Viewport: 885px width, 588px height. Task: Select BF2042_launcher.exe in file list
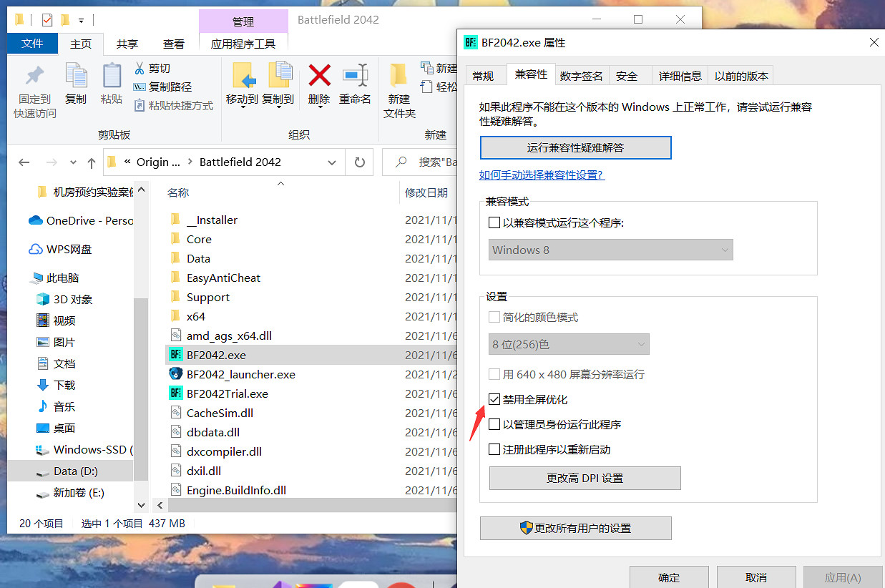[x=241, y=373]
